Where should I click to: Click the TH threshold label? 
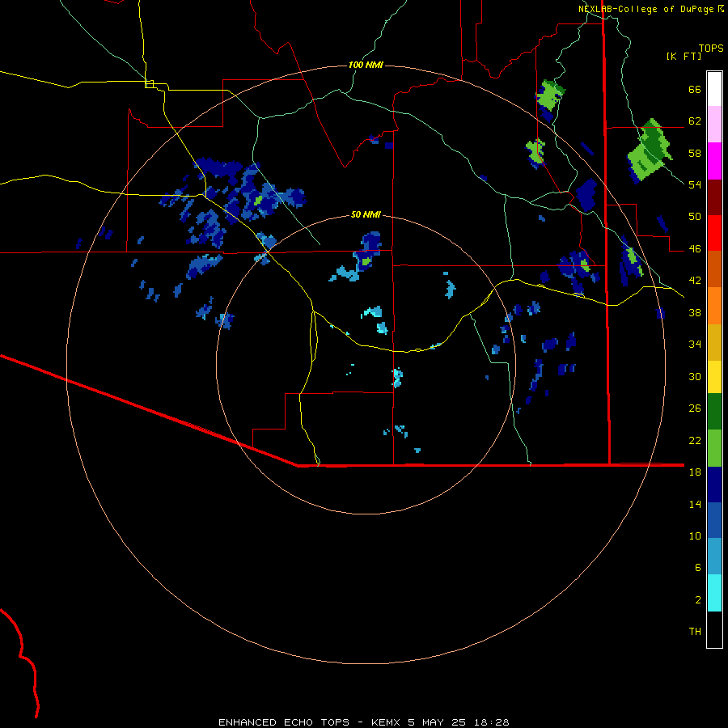point(695,632)
